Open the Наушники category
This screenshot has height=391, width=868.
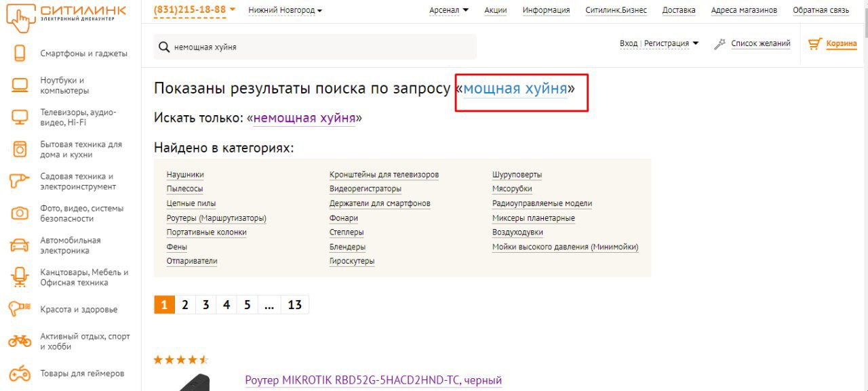point(185,175)
